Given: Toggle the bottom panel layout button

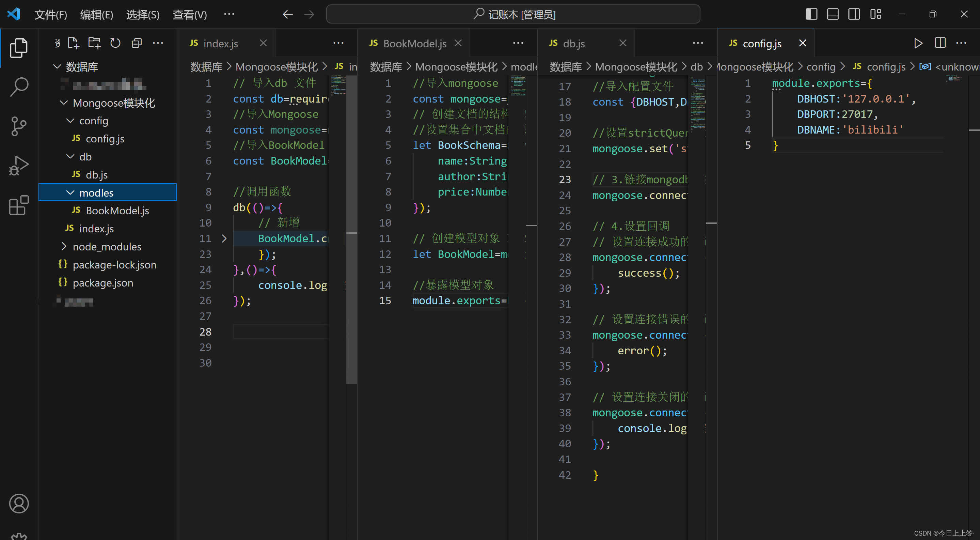Looking at the screenshot, I should [833, 14].
